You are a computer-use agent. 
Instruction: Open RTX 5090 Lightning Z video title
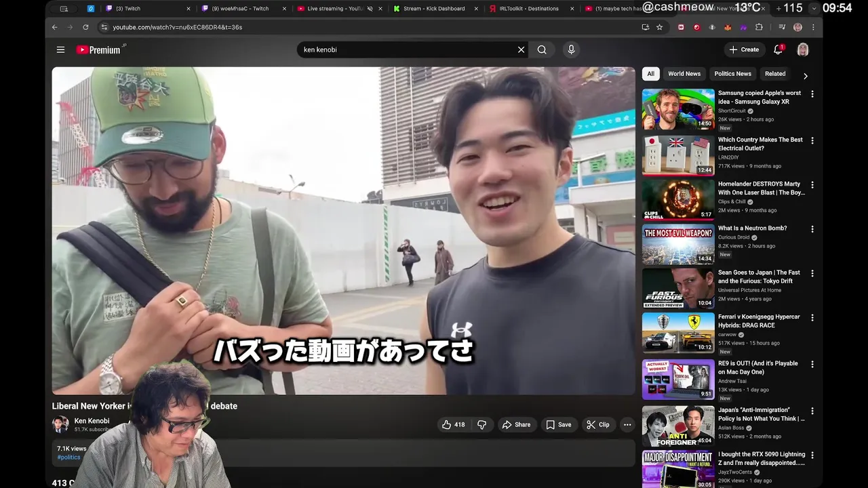pyautogui.click(x=762, y=458)
